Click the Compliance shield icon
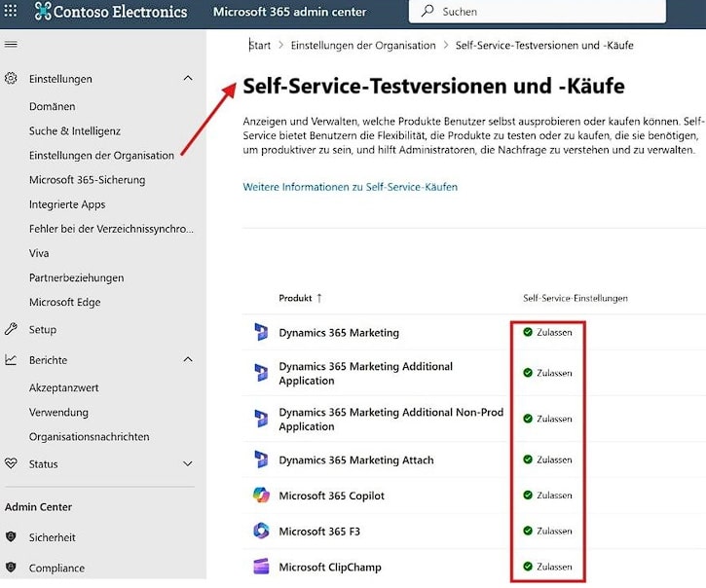 (x=11, y=568)
